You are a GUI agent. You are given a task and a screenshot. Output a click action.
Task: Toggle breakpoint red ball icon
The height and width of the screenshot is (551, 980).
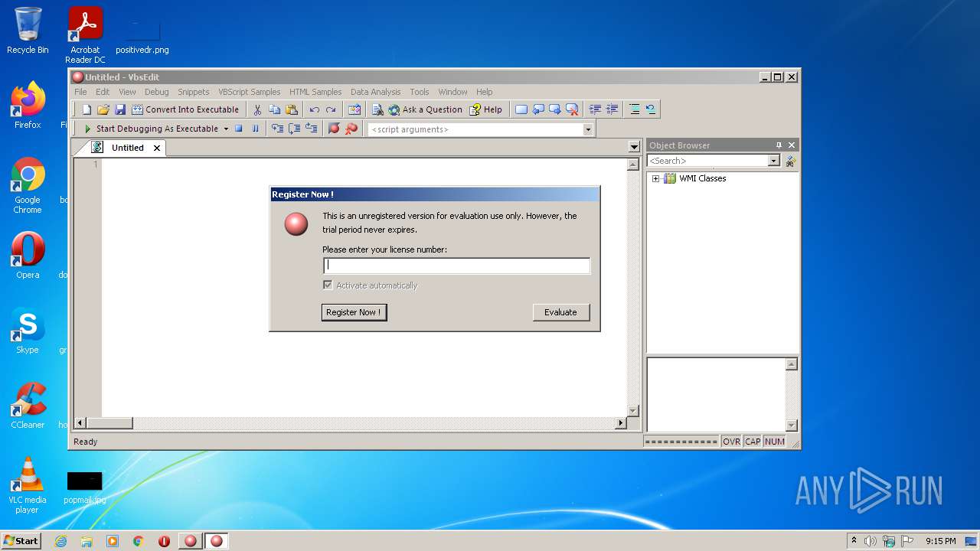[x=334, y=129]
